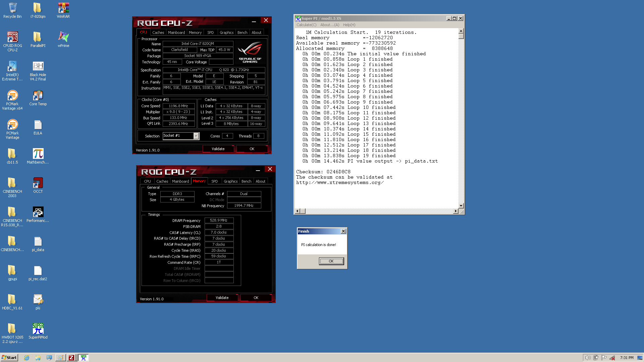Launch PCMark Vantage x64 shortcut
This screenshot has height=362, width=644.
pos(12,100)
